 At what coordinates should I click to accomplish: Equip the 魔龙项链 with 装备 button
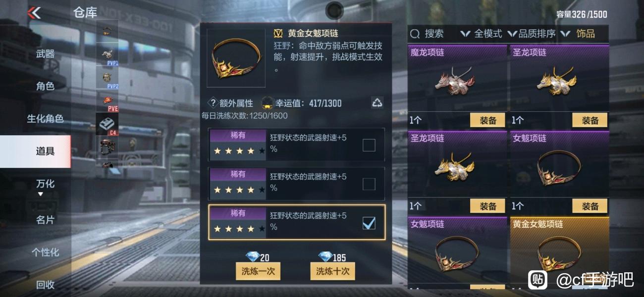[x=487, y=120]
